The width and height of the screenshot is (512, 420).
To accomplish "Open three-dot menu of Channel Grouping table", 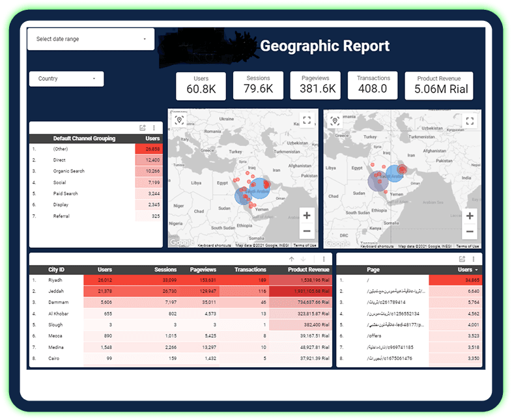I will click(154, 129).
